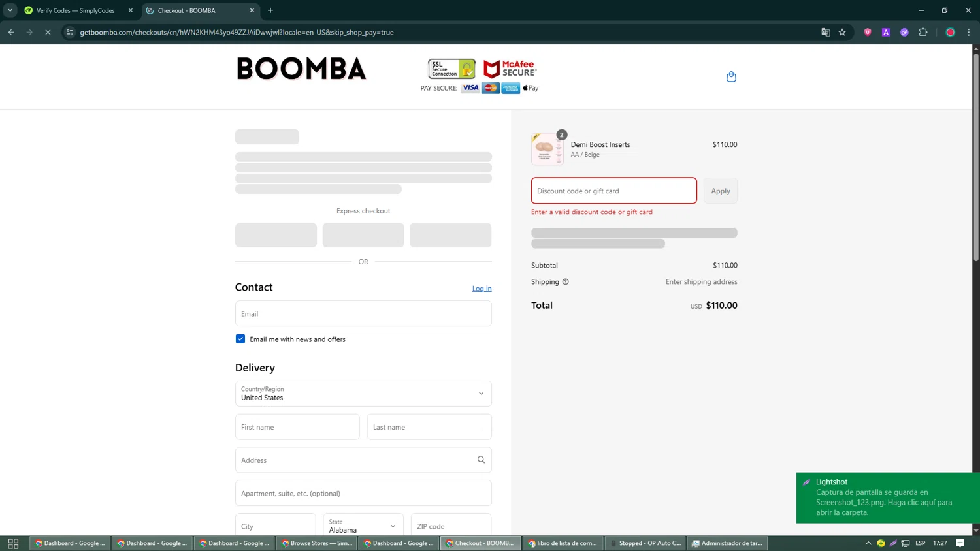
Task: Focus the ZIP code field
Action: point(451,526)
